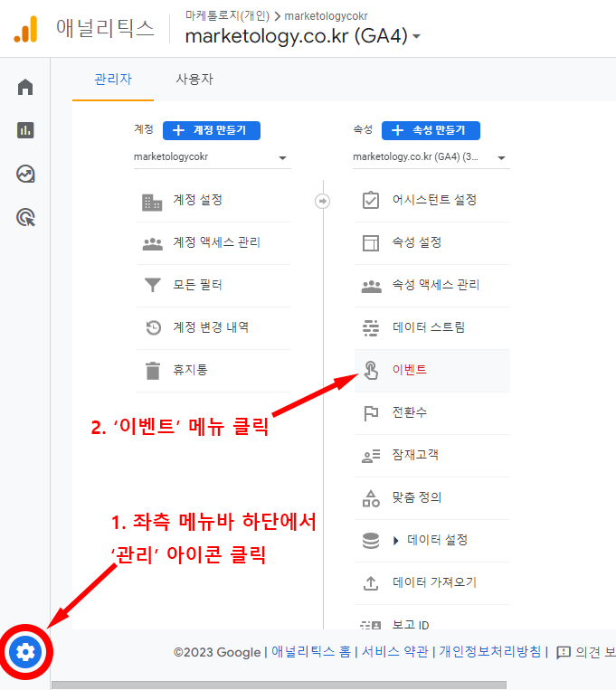Image resolution: width=616 pixels, height=690 pixels.
Task: Open the marketology.co.kr (GA4) property switcher
Action: 302,36
